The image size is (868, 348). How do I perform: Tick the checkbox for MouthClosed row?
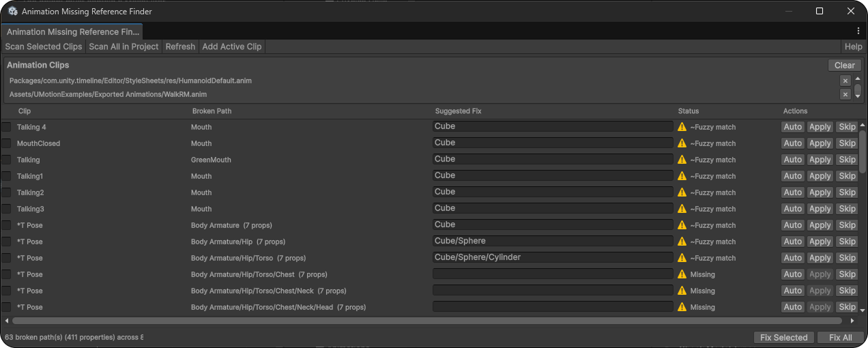pos(6,143)
